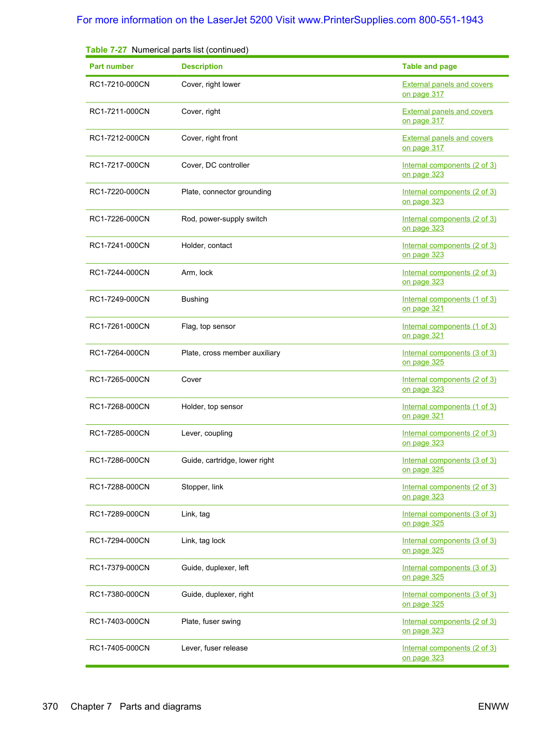The height and width of the screenshot is (746, 560).
Task: Open page link for Rod, power-supply switch
Action: click(x=449, y=224)
